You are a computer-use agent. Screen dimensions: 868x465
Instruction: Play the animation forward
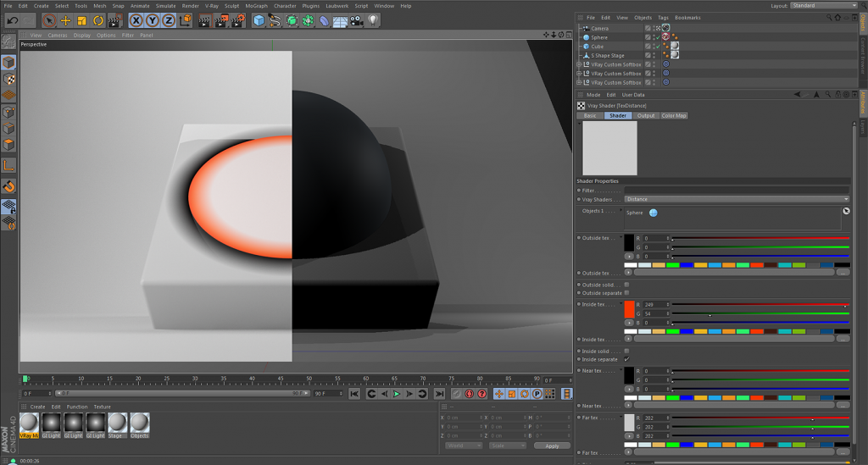point(397,394)
